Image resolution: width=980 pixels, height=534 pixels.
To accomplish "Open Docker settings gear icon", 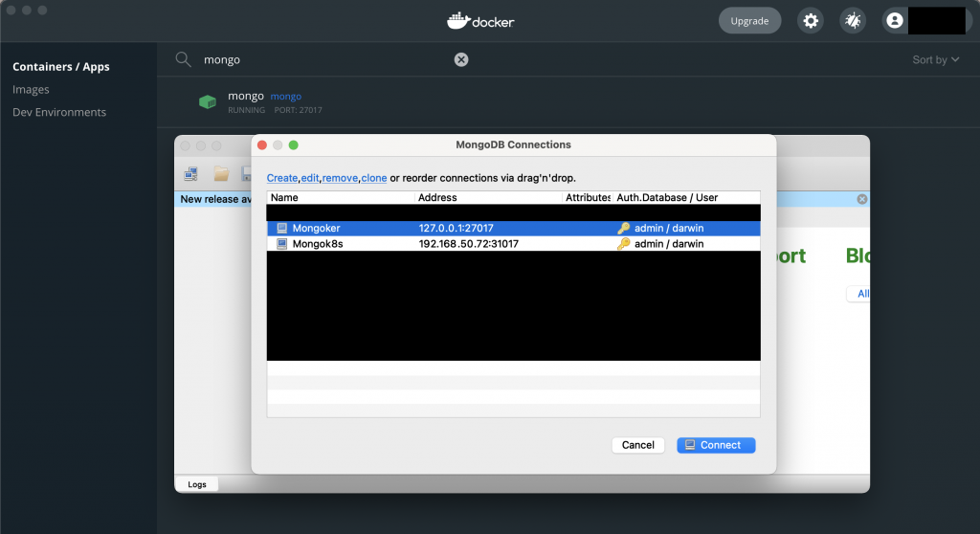I will (x=810, y=21).
